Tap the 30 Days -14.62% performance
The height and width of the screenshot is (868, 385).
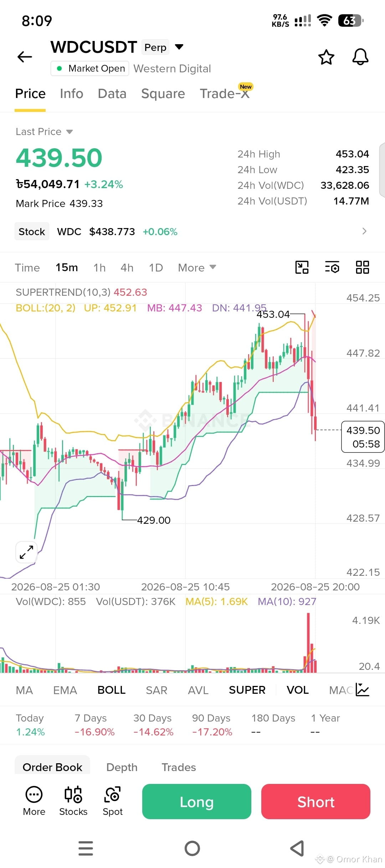153,725
